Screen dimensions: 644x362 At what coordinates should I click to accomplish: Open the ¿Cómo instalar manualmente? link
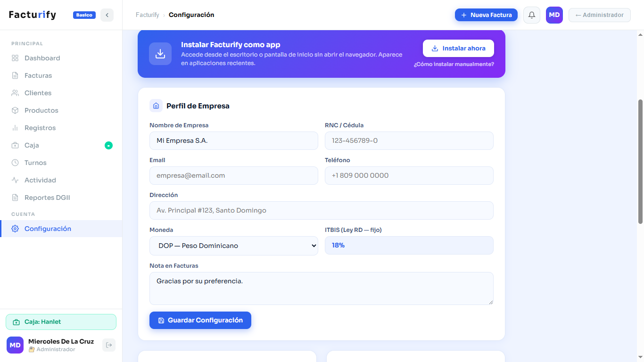tap(454, 64)
